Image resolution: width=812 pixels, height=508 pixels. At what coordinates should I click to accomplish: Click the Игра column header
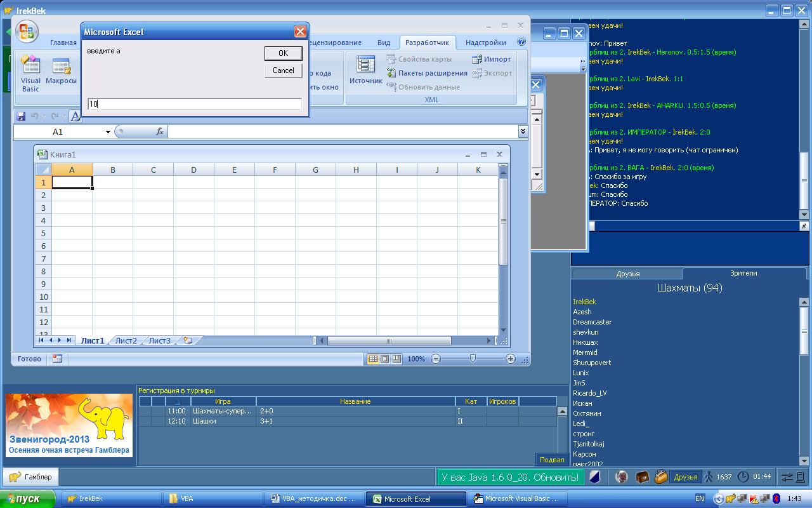click(223, 401)
